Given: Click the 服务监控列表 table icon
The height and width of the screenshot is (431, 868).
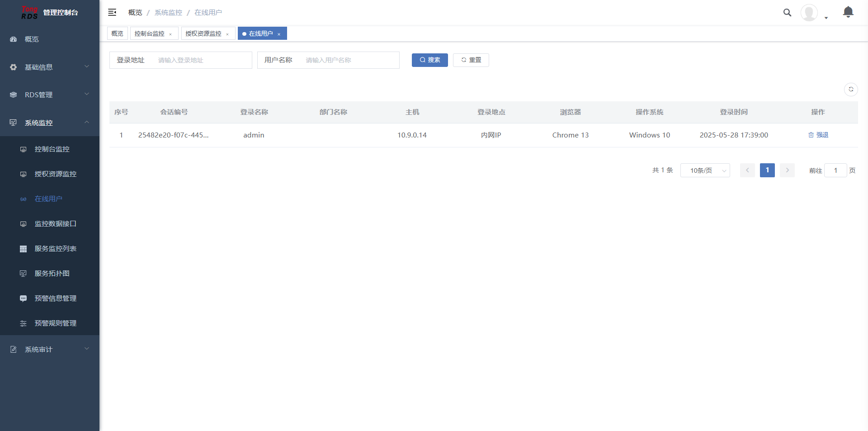Looking at the screenshot, I should [x=24, y=249].
